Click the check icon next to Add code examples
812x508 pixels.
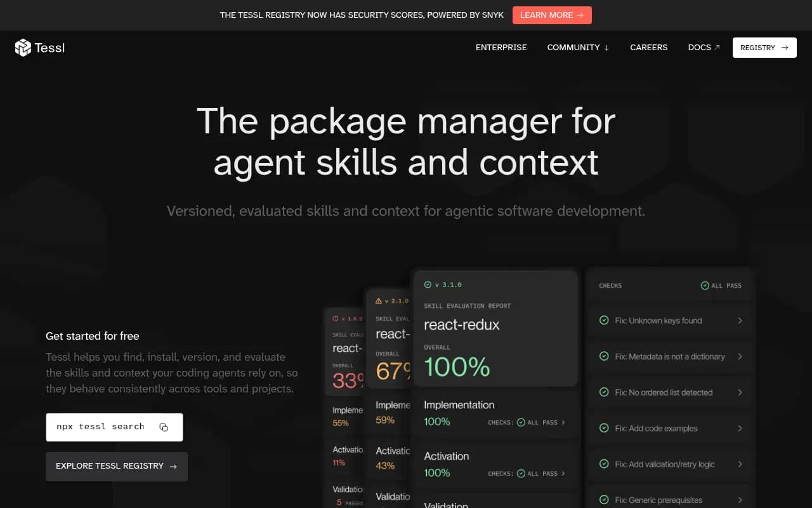(604, 428)
